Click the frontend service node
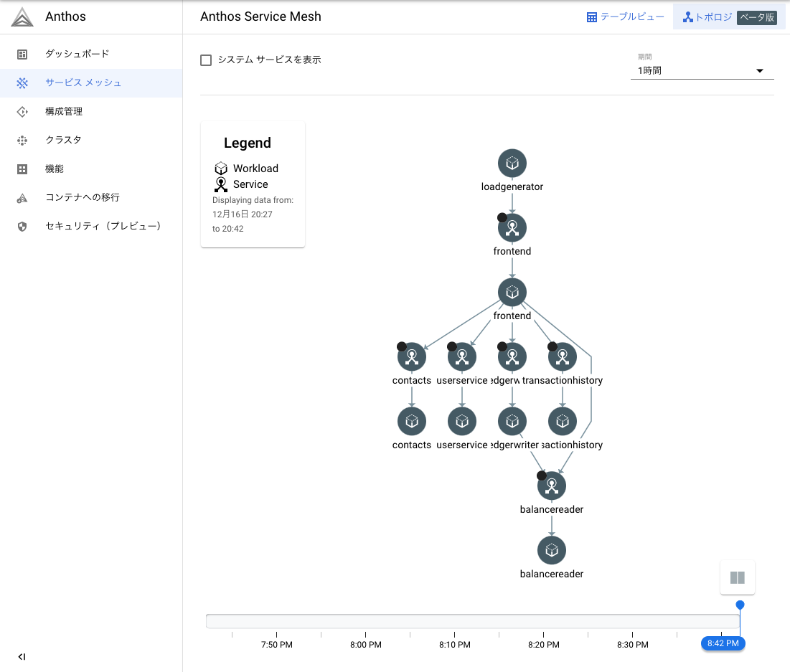The image size is (790, 672). point(512,227)
